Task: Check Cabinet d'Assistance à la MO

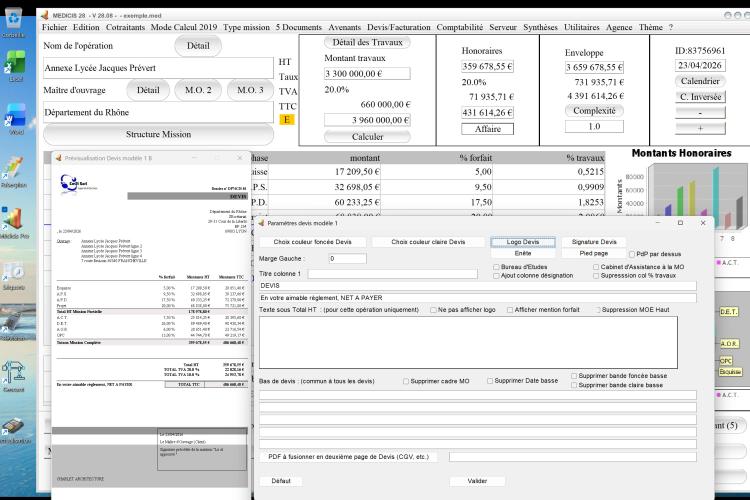Action: (x=596, y=267)
